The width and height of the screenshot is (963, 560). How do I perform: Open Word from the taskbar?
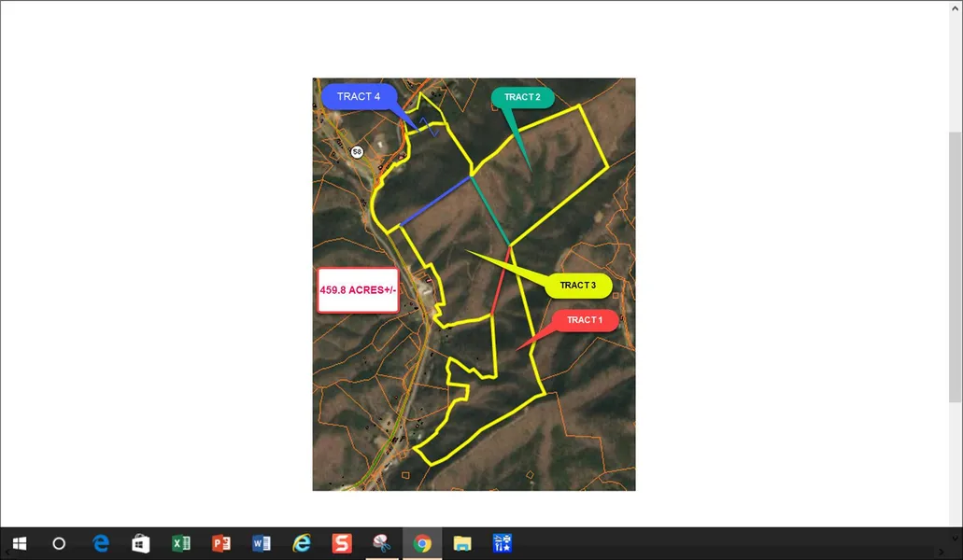pos(262,543)
